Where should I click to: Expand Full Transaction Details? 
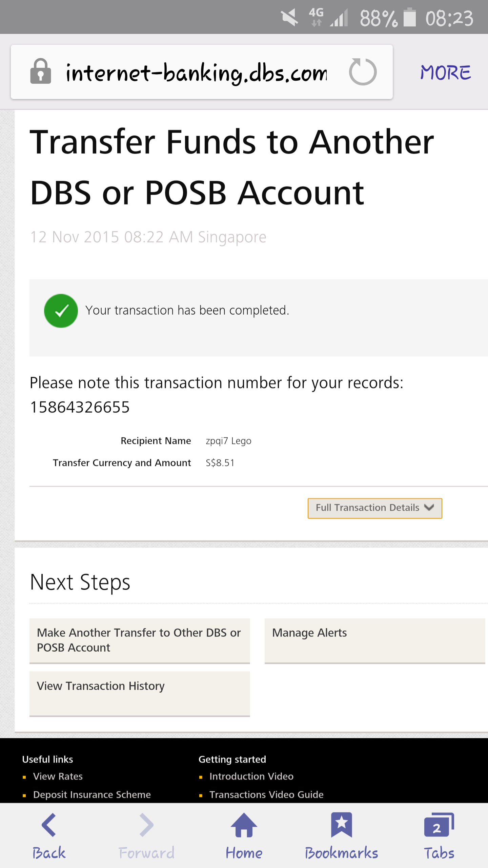(375, 508)
